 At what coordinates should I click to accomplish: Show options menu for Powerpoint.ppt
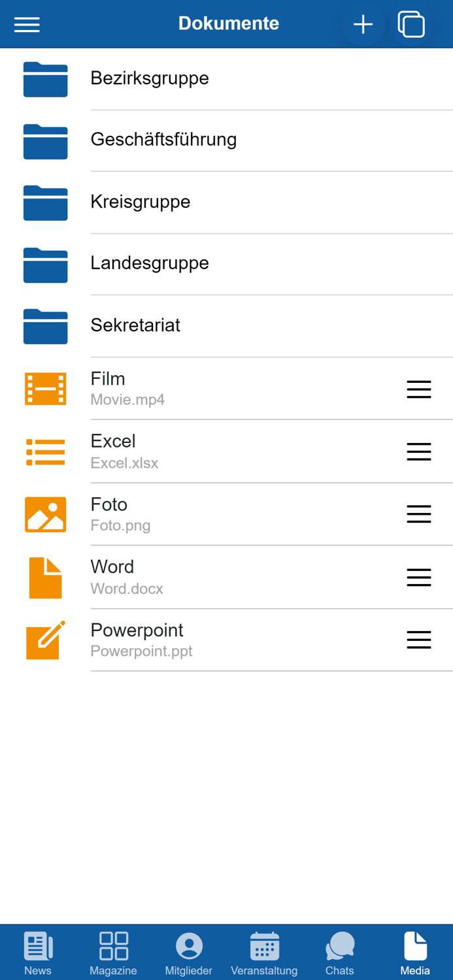[x=418, y=640]
